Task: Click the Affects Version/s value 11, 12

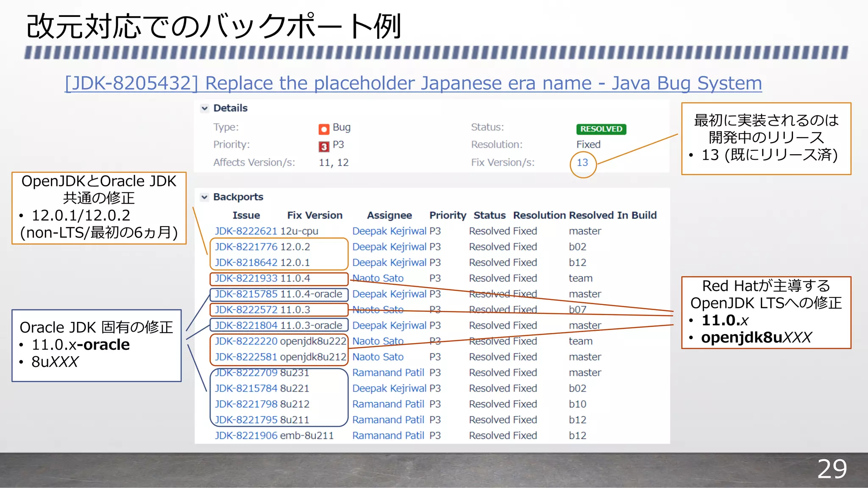Action: [334, 163]
